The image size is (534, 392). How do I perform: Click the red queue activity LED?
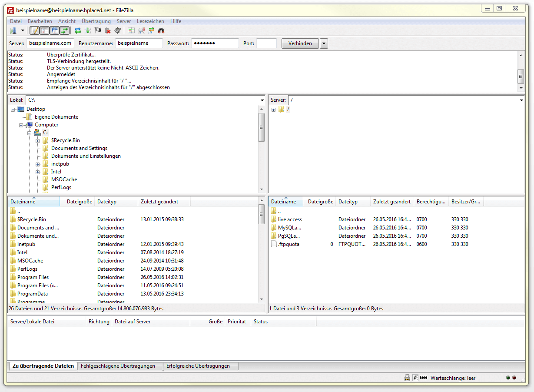click(514, 378)
